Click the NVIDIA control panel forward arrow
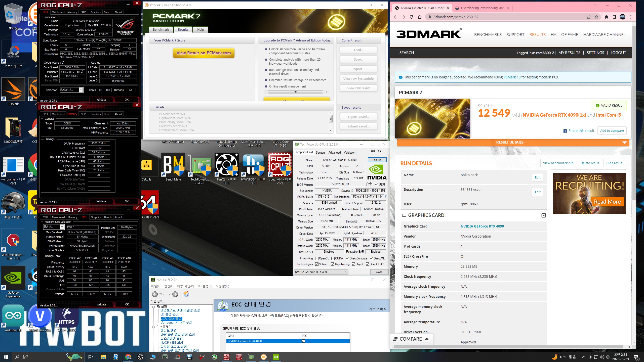644x362 pixels. click(175, 294)
